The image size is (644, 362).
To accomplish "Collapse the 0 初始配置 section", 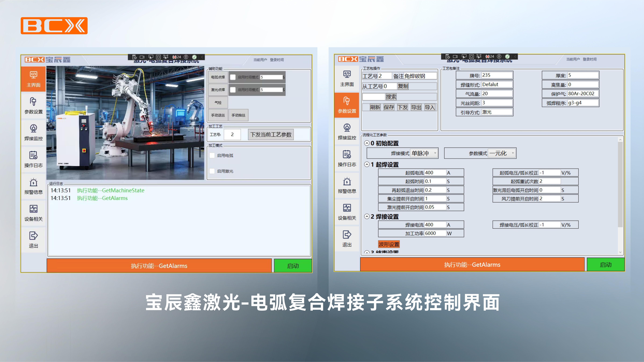I will click(x=367, y=143).
